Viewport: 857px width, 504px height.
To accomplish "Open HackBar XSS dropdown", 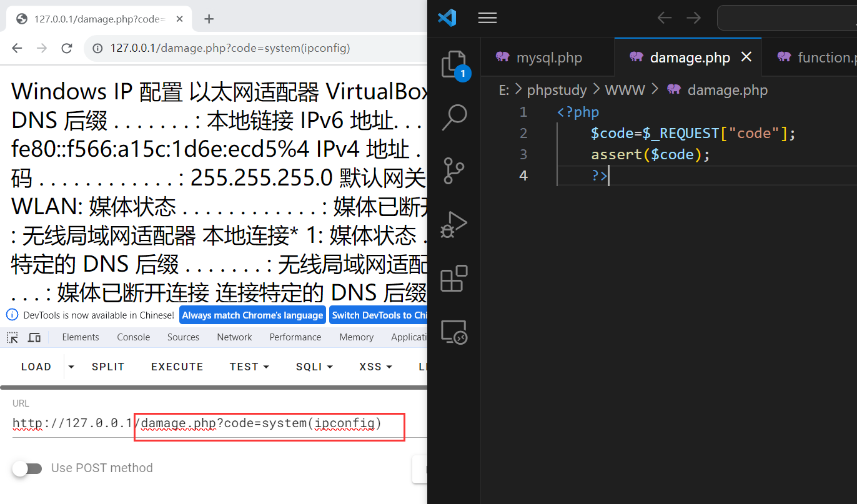I will tap(375, 367).
